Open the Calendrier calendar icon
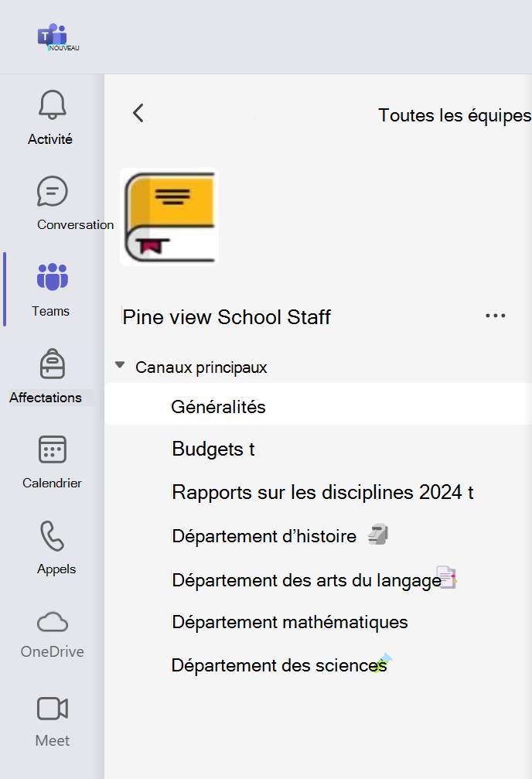This screenshot has width=532, height=779. click(x=52, y=449)
